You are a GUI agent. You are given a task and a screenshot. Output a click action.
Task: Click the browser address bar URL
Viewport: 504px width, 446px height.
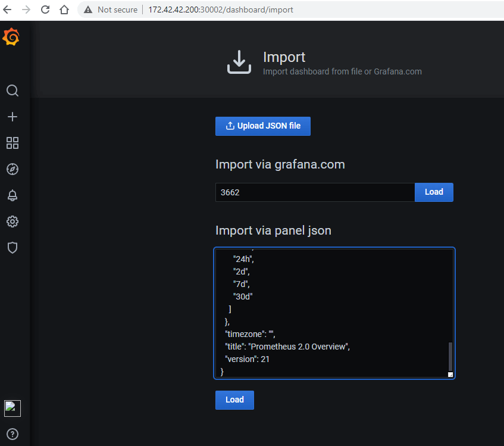tap(221, 10)
